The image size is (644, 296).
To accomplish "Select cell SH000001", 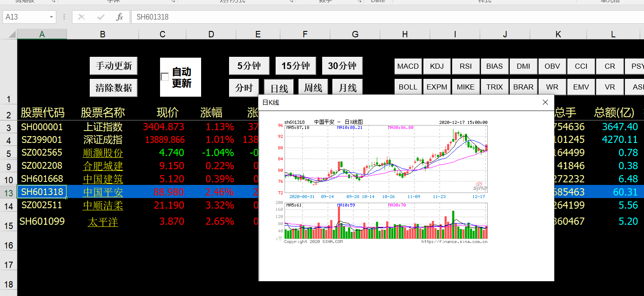I will [x=42, y=127].
